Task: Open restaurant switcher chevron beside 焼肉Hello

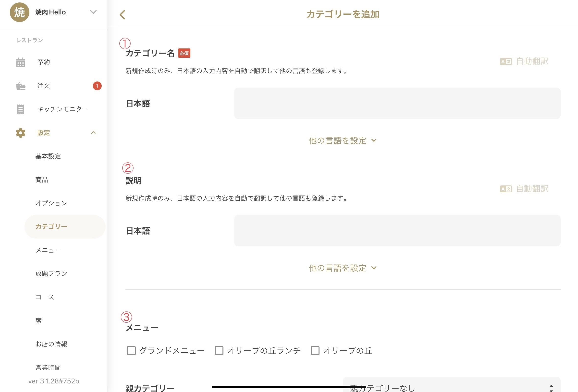Action: (x=93, y=12)
